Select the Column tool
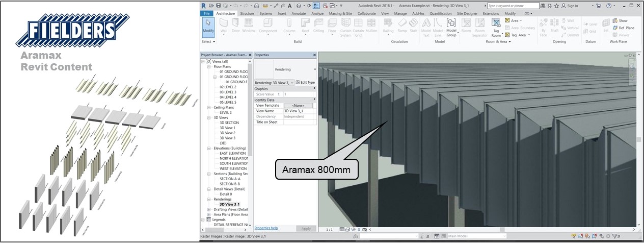 click(x=289, y=27)
